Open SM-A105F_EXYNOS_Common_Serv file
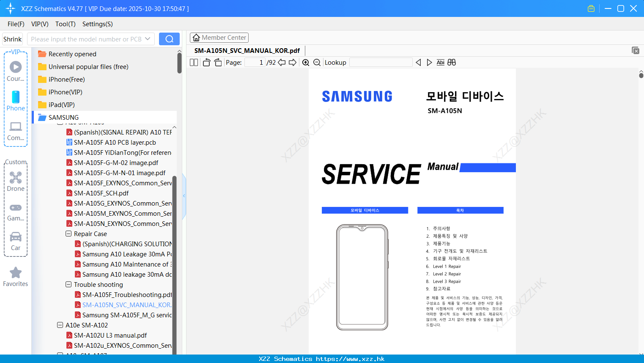 [123, 183]
